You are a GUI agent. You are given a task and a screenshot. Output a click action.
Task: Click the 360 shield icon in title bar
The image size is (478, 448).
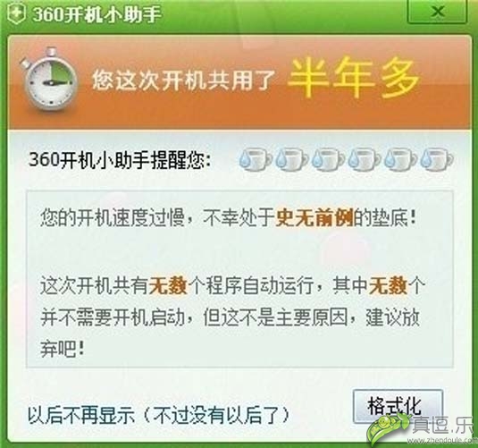point(15,14)
